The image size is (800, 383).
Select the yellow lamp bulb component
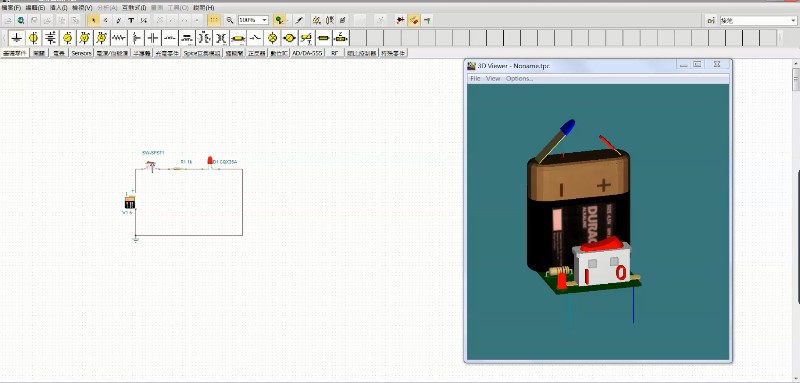tap(272, 38)
